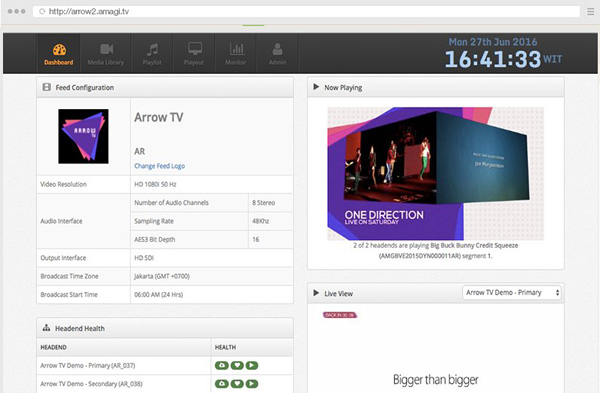Click the Live View play triangle icon
The image size is (600, 393).
pyautogui.click(x=316, y=293)
